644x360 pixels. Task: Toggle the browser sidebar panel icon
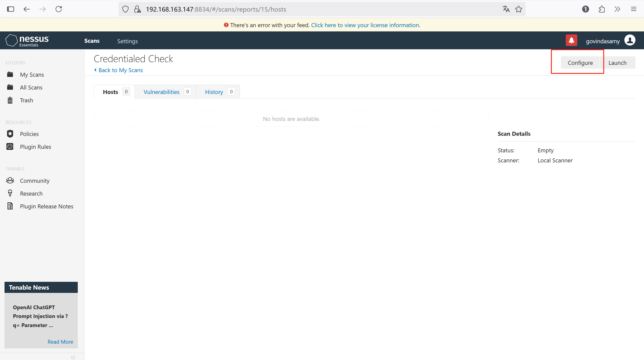tap(11, 9)
